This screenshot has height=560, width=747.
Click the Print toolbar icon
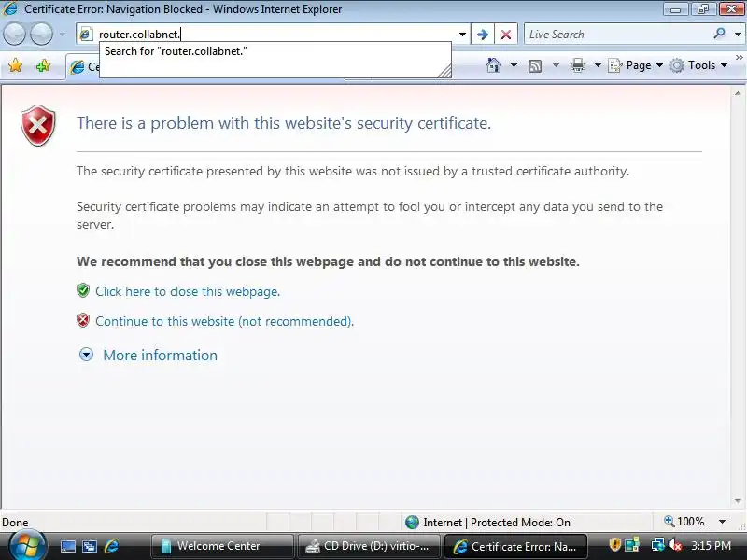coord(577,65)
